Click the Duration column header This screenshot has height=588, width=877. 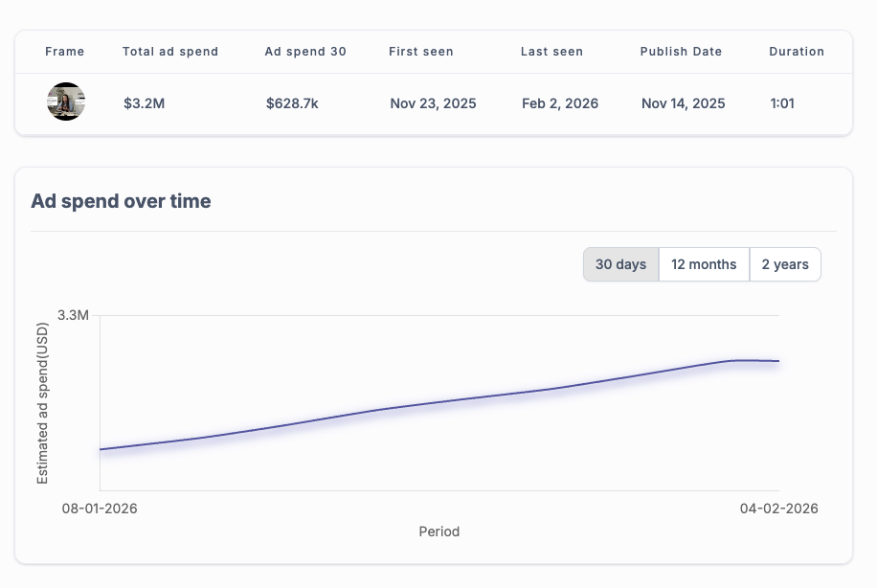coord(797,52)
